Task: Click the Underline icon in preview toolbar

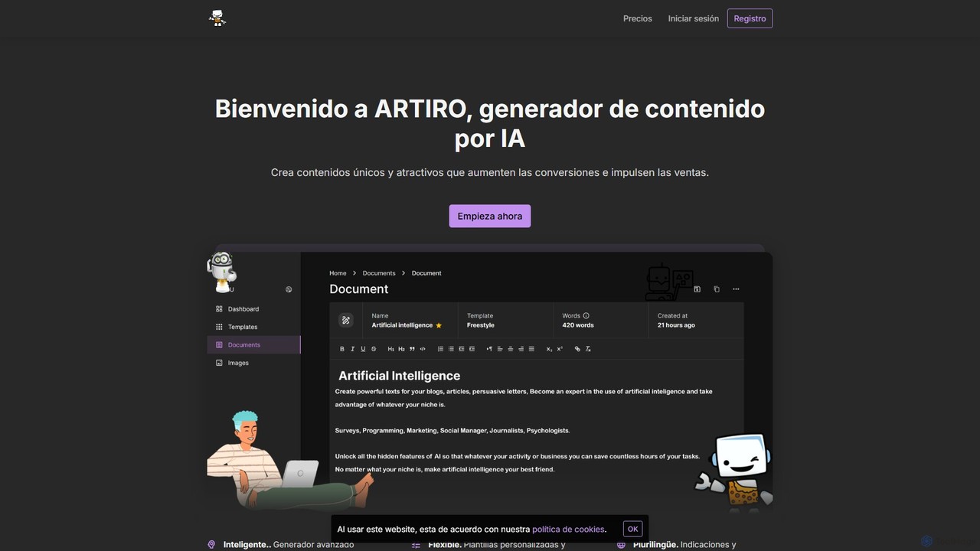Action: [363, 349]
